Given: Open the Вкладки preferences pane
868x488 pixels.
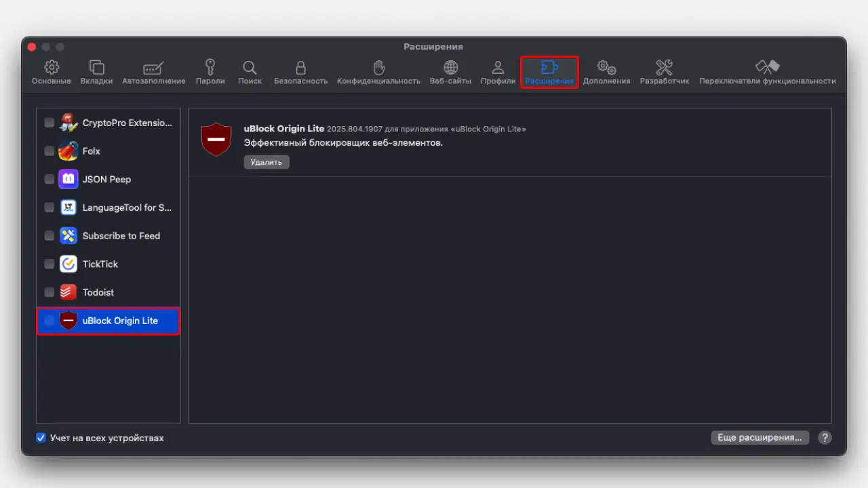Looking at the screenshot, I should (x=96, y=73).
